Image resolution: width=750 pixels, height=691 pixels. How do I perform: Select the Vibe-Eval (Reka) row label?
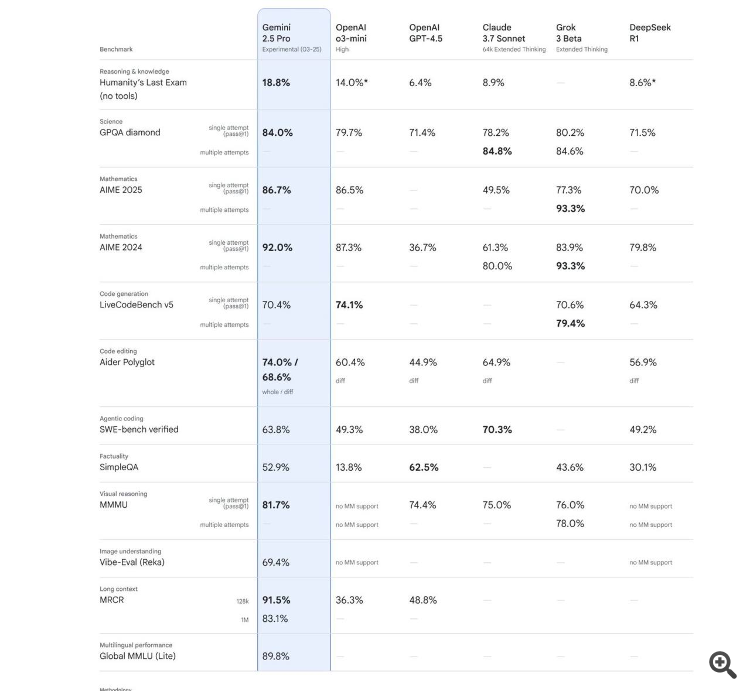click(132, 562)
